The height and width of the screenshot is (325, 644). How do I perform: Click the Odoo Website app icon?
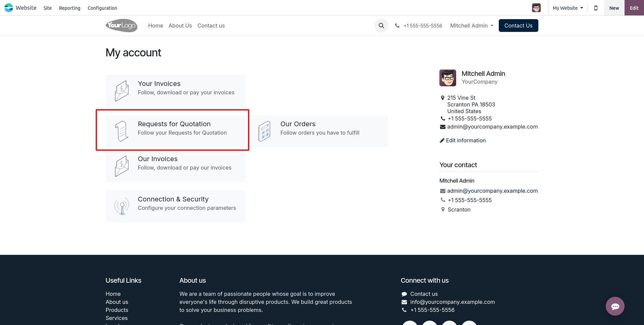click(x=9, y=8)
